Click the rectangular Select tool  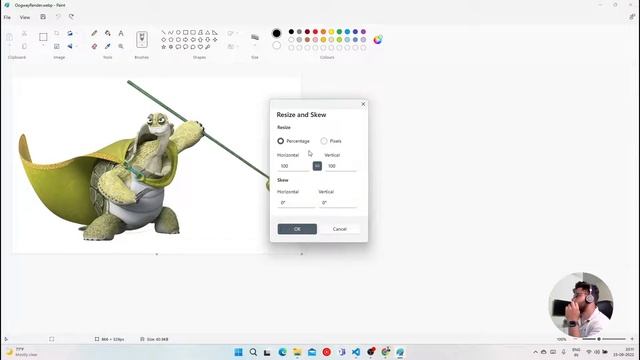pyautogui.click(x=43, y=37)
